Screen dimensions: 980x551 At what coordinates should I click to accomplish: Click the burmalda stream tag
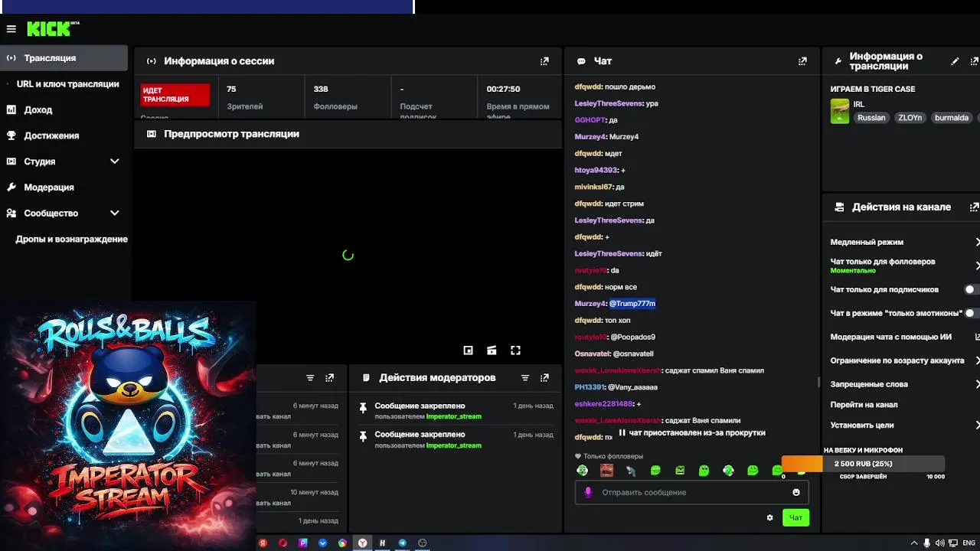[x=952, y=118]
